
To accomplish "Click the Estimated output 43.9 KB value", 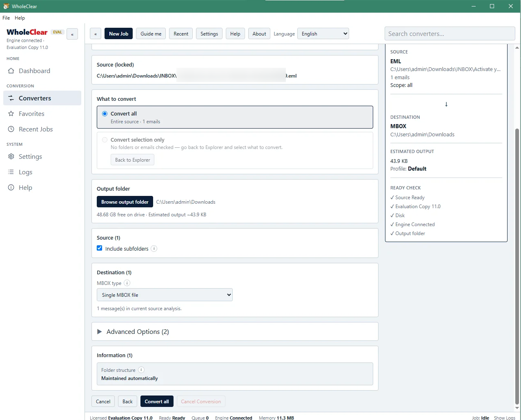I will point(399,161).
